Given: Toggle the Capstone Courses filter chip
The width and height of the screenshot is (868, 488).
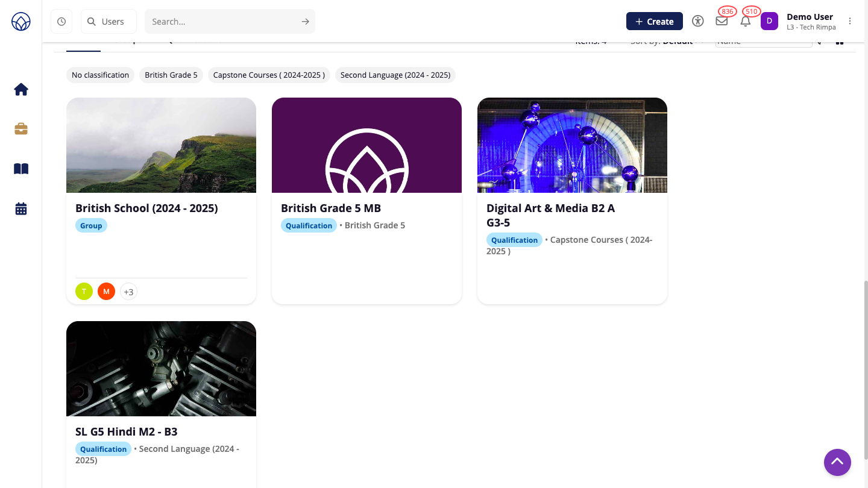Looking at the screenshot, I should pos(269,75).
